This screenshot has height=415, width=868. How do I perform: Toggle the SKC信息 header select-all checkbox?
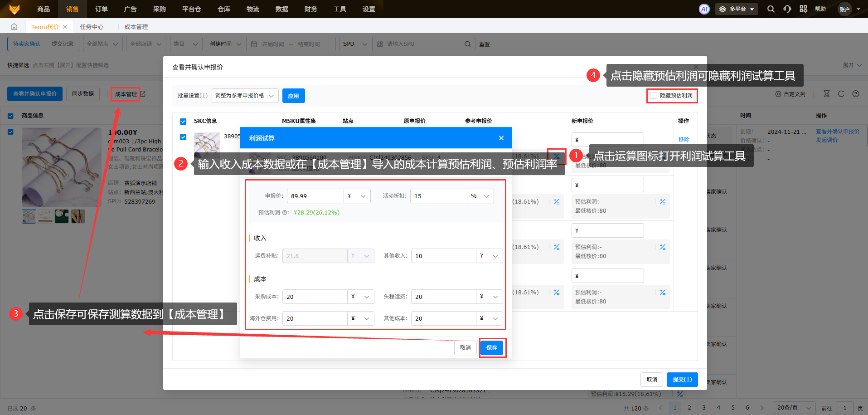coord(183,121)
